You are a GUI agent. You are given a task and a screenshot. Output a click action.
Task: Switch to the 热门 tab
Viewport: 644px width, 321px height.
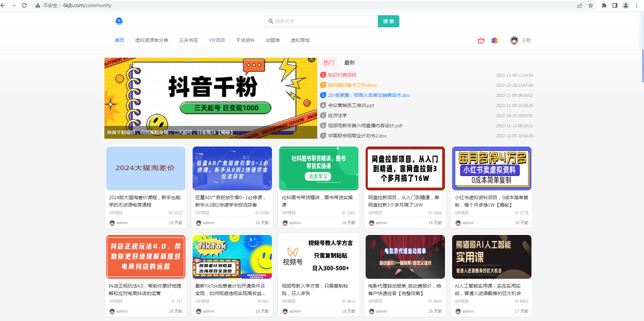pos(328,63)
